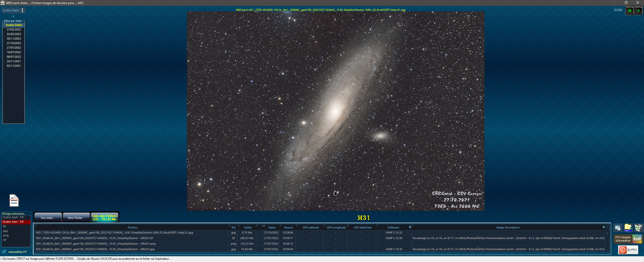The width and height of the screenshot is (644, 262).
Task: Click the yellow image filename caption
Action: point(320,10)
